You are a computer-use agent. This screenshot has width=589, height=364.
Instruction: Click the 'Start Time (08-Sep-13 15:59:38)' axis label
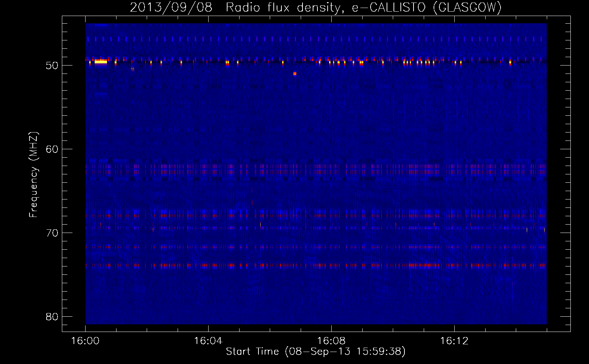tap(316, 352)
